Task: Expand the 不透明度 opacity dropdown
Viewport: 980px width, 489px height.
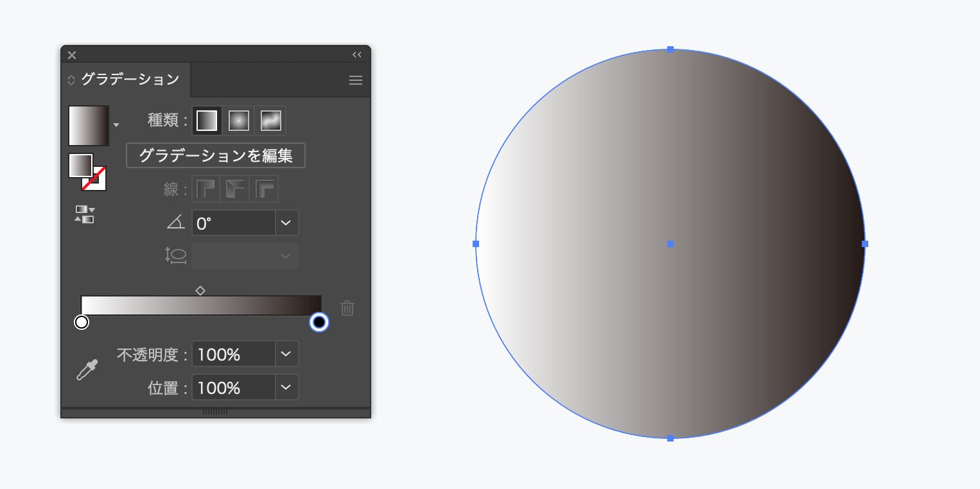Action: point(286,354)
